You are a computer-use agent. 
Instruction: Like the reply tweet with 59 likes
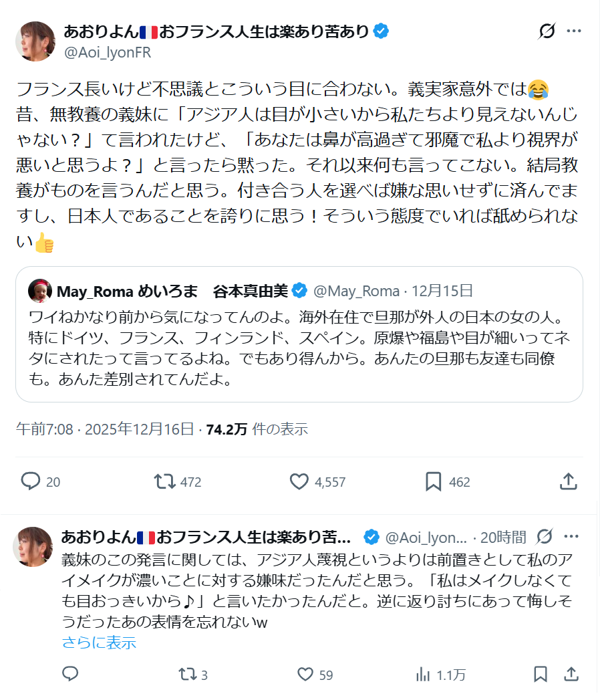tap(305, 674)
